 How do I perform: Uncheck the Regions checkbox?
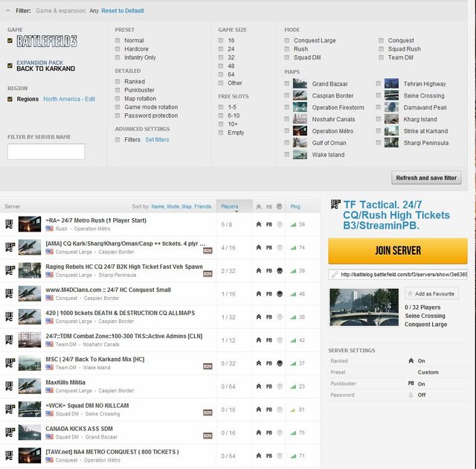click(10, 99)
